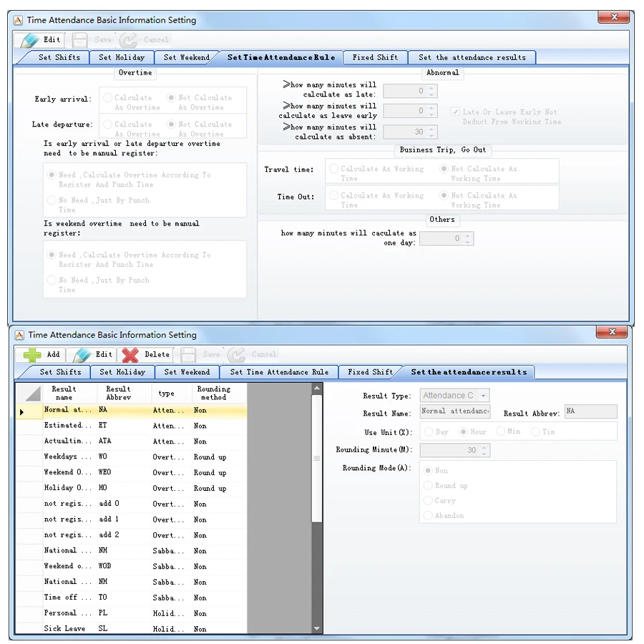Click the absent minutes spinner showing 30

click(x=410, y=132)
